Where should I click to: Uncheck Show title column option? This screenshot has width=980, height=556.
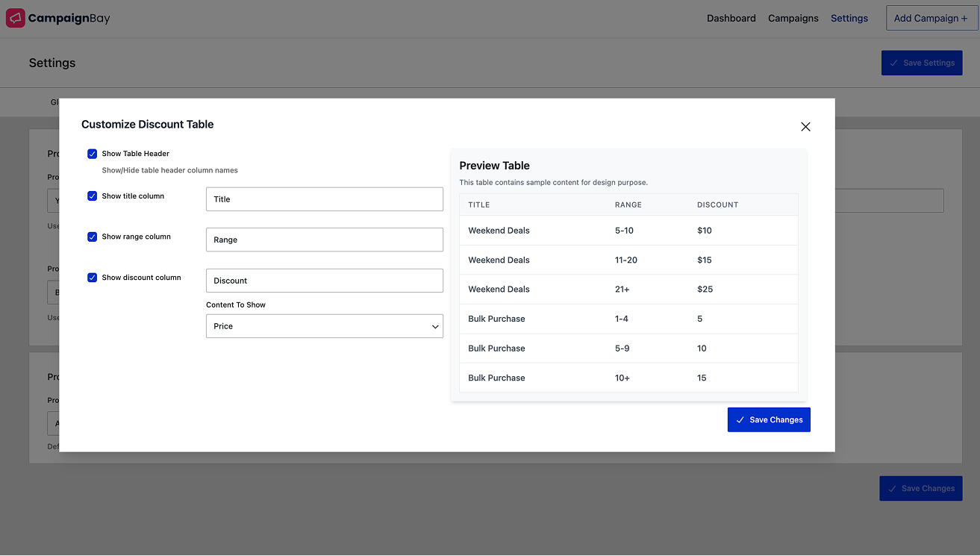click(92, 196)
